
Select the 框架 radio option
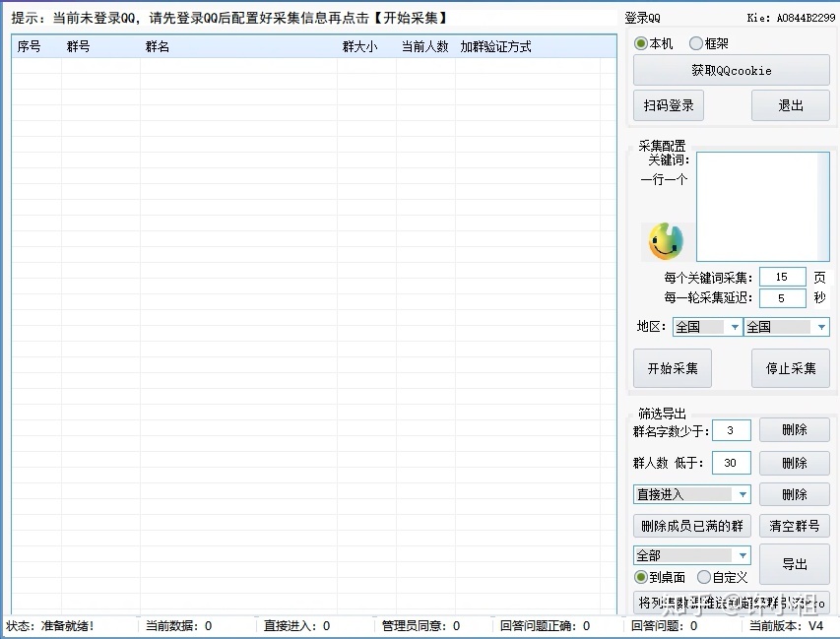coord(696,43)
